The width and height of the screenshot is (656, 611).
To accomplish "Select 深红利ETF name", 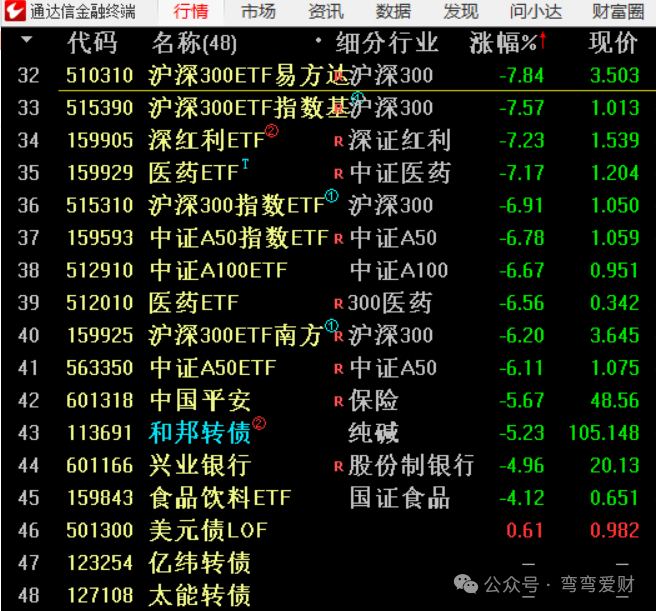I will click(x=207, y=140).
